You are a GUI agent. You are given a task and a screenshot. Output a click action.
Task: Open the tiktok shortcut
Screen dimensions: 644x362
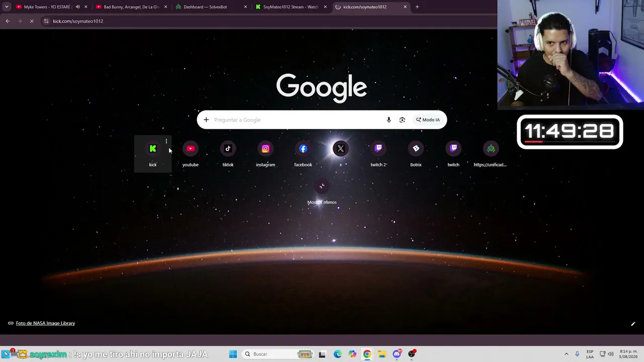228,154
